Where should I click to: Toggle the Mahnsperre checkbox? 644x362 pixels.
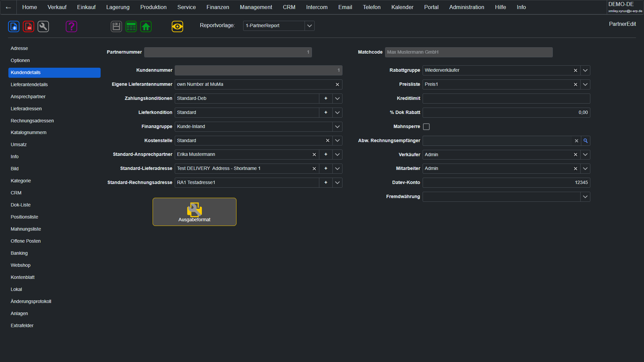[x=426, y=127]
